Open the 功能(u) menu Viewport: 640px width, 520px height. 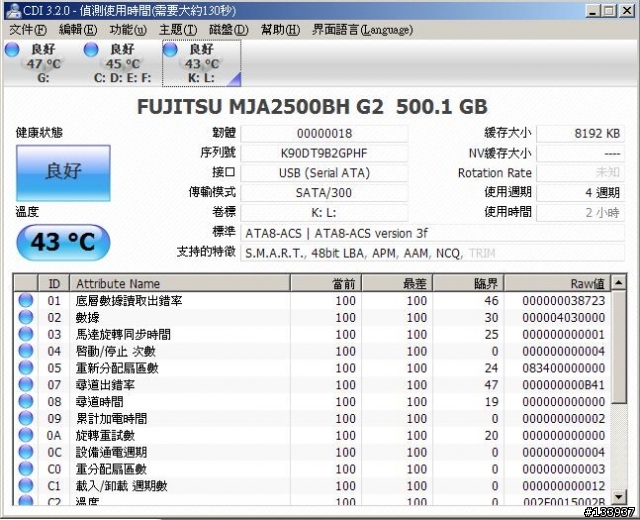pyautogui.click(x=128, y=30)
